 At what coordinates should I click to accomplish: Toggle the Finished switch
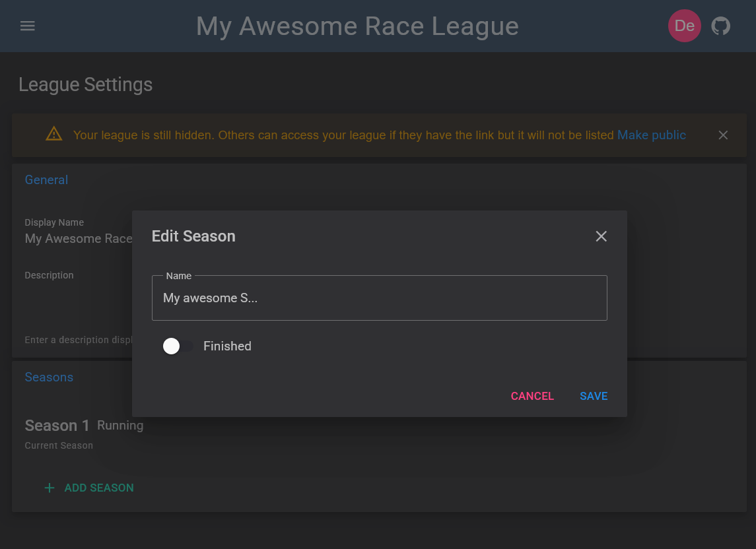pos(178,346)
